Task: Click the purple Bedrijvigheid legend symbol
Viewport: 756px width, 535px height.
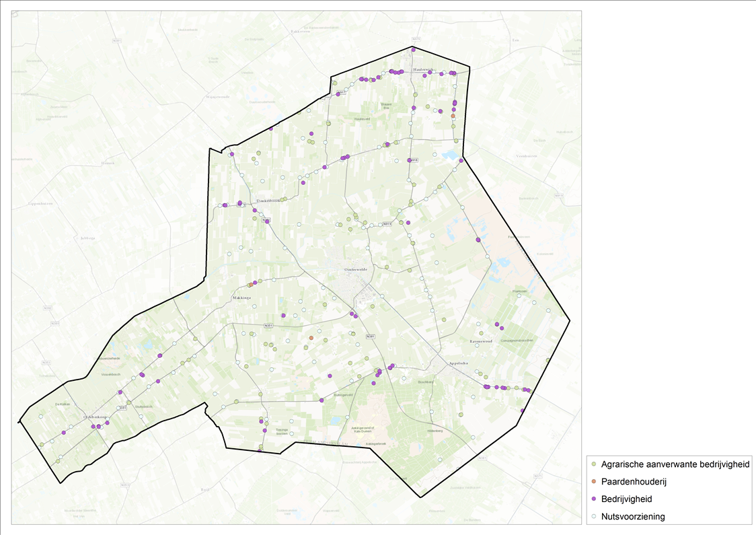Action: tap(594, 499)
